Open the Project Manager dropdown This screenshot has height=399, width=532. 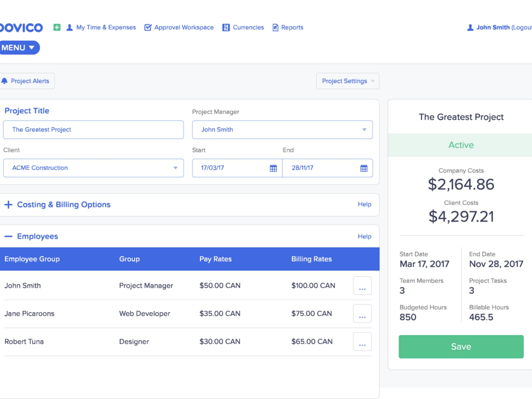364,130
